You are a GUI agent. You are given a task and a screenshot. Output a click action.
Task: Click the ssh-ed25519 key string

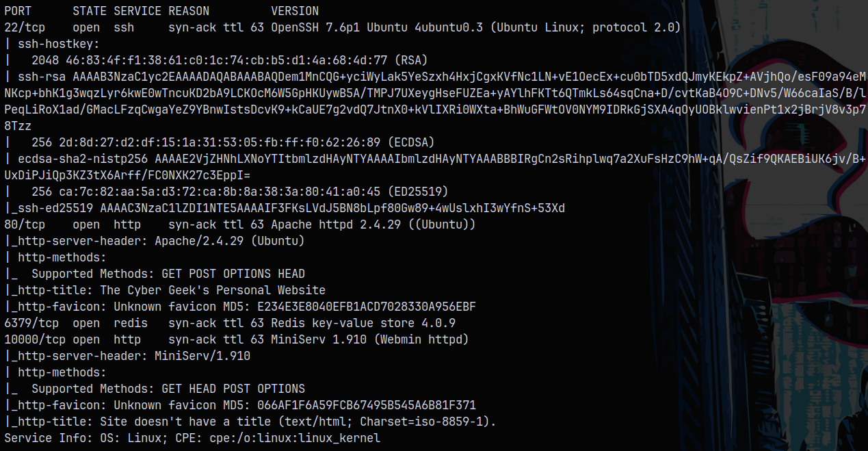click(x=332, y=208)
